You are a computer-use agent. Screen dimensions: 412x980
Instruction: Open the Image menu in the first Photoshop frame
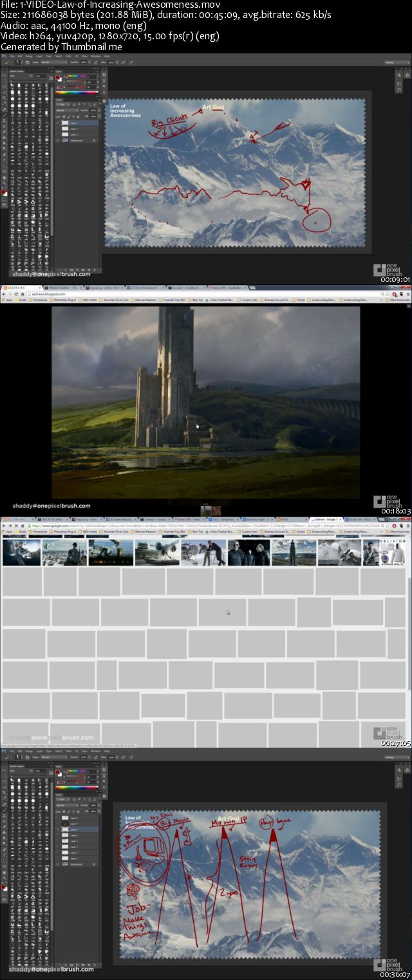point(29,56)
